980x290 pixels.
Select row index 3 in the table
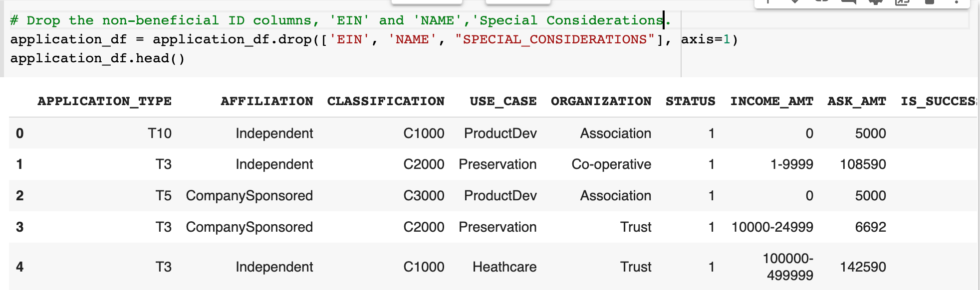click(20, 227)
